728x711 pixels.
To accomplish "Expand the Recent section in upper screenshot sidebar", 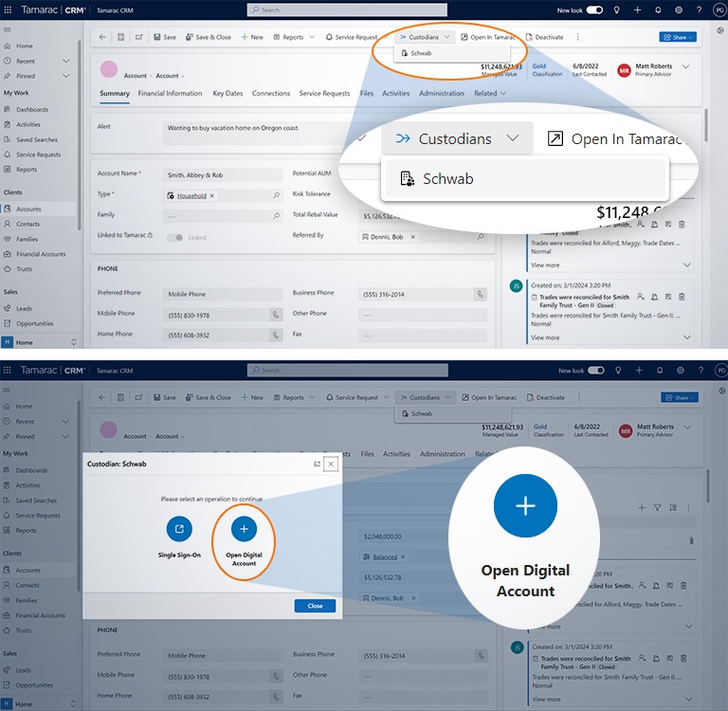I will (x=66, y=61).
